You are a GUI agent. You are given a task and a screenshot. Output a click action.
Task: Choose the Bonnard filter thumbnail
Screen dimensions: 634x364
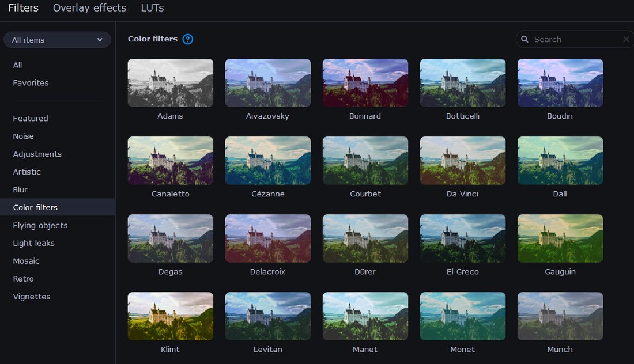coord(365,83)
